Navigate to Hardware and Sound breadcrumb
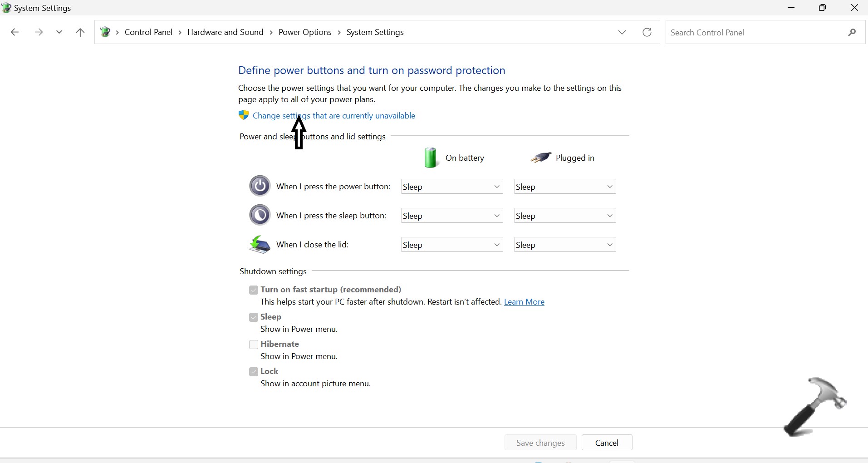868x463 pixels. 225,32
